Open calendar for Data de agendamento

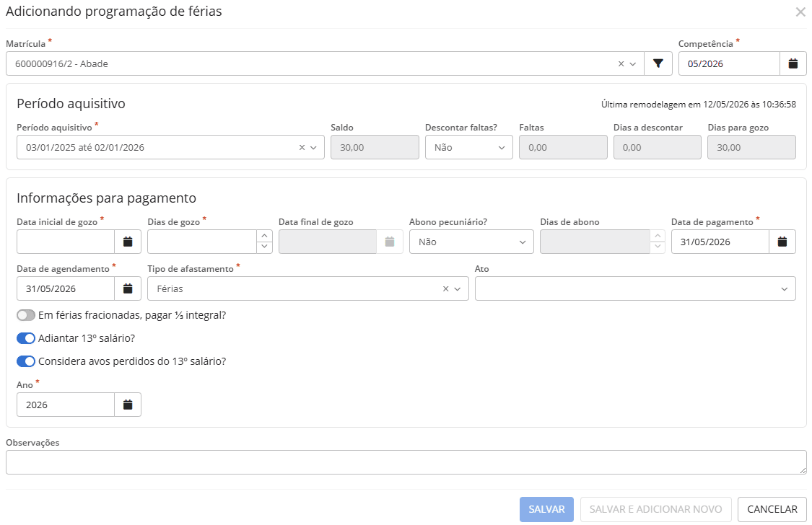(x=128, y=288)
